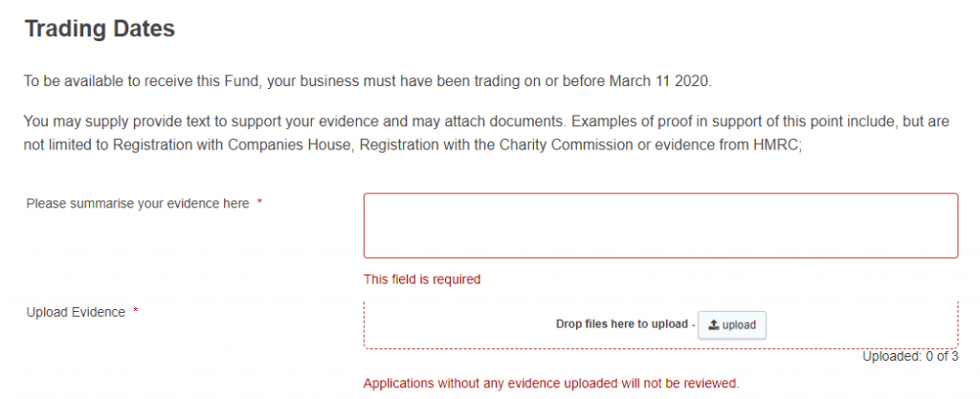Click the 'Please summarise your evidence here' label
Screen dimensions: 980x399
pos(138,204)
